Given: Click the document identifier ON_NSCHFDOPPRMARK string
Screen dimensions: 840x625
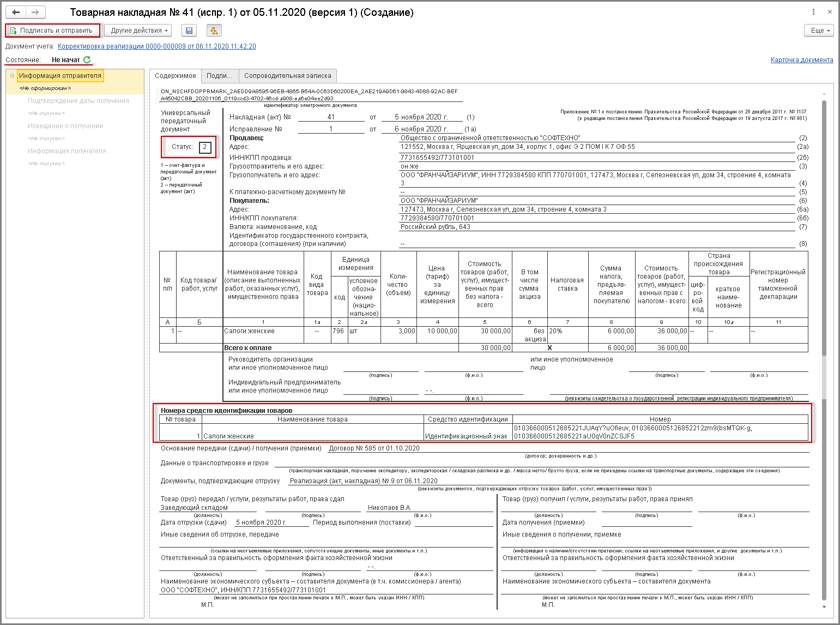Looking at the screenshot, I should (309, 95).
